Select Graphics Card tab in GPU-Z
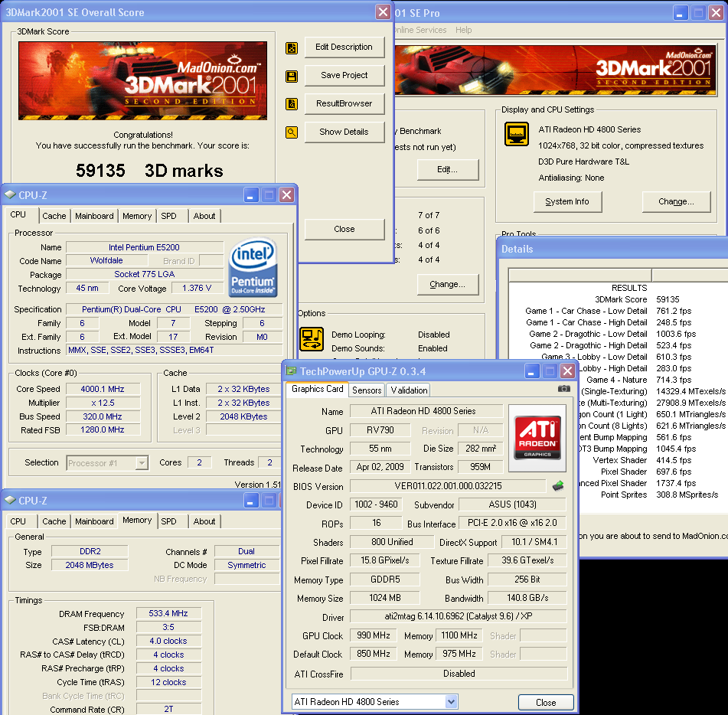 [x=318, y=389]
